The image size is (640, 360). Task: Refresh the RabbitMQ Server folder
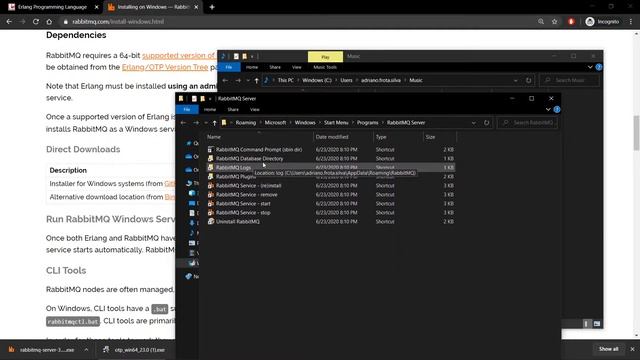point(487,122)
